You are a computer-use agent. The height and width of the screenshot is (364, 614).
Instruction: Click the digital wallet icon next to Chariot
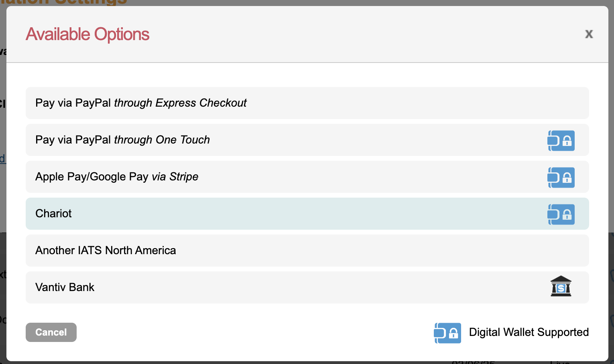(x=561, y=214)
